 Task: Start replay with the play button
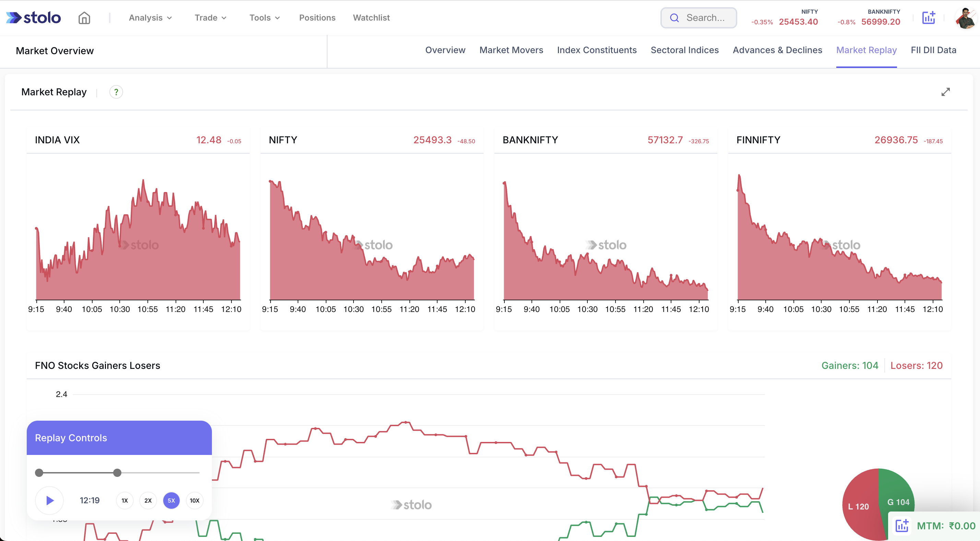49,500
